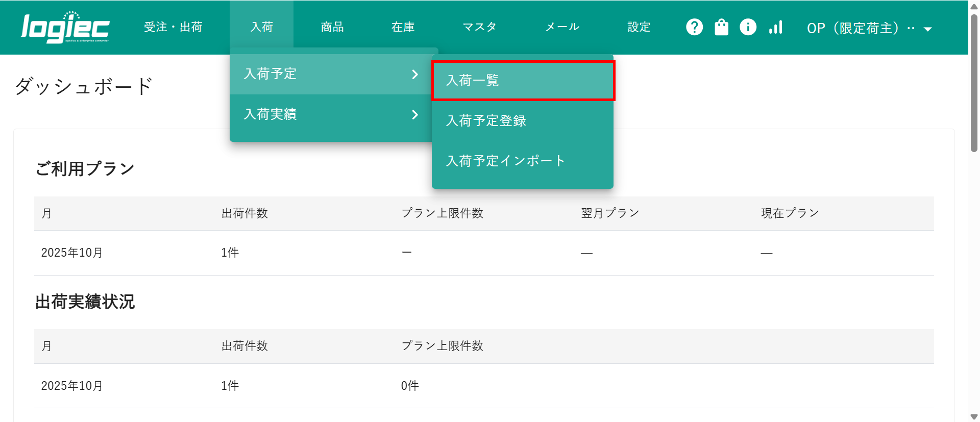Open the マスタ navigation menu

[x=479, y=27]
